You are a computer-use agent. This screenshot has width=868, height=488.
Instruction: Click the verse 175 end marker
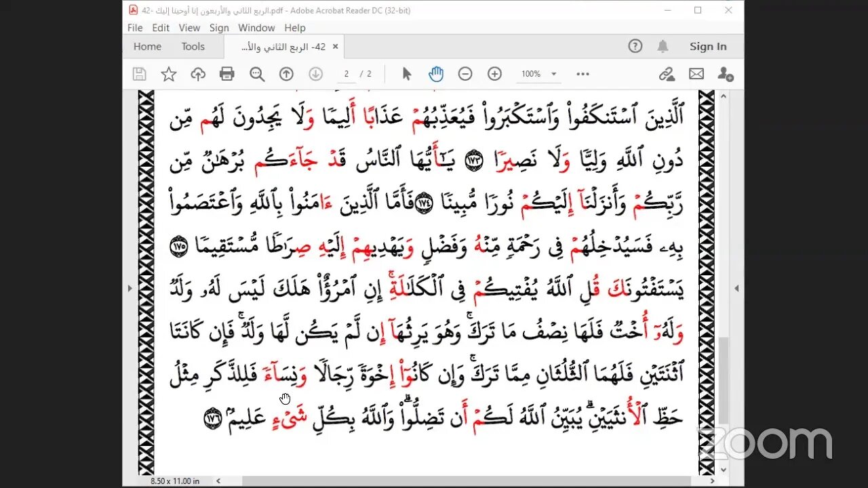tap(178, 248)
